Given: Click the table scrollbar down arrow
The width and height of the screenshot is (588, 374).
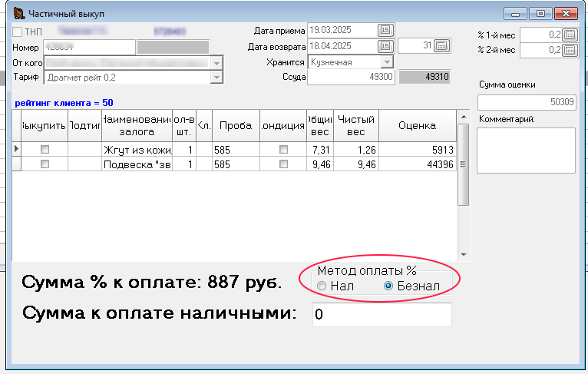Looking at the screenshot, I should [464, 255].
